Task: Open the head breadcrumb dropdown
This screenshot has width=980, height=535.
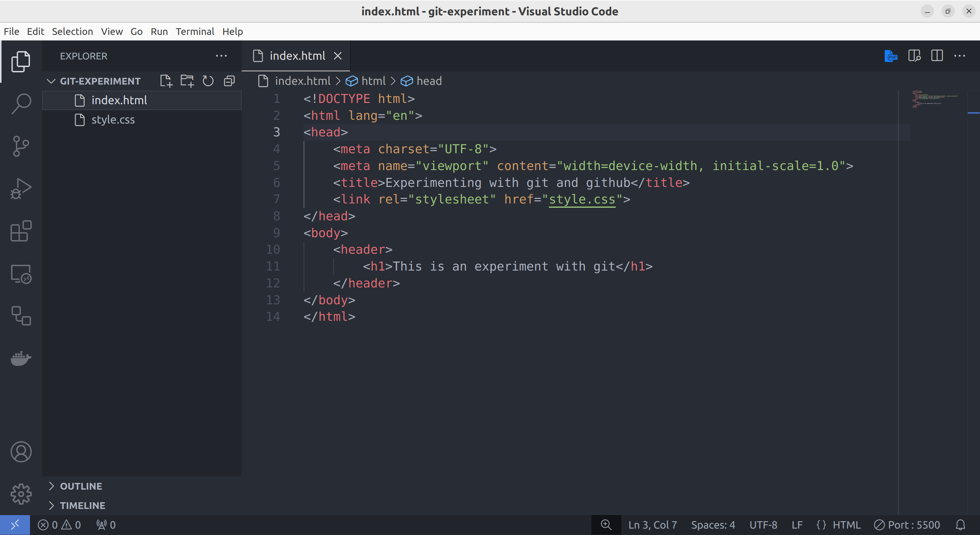Action: coord(421,81)
